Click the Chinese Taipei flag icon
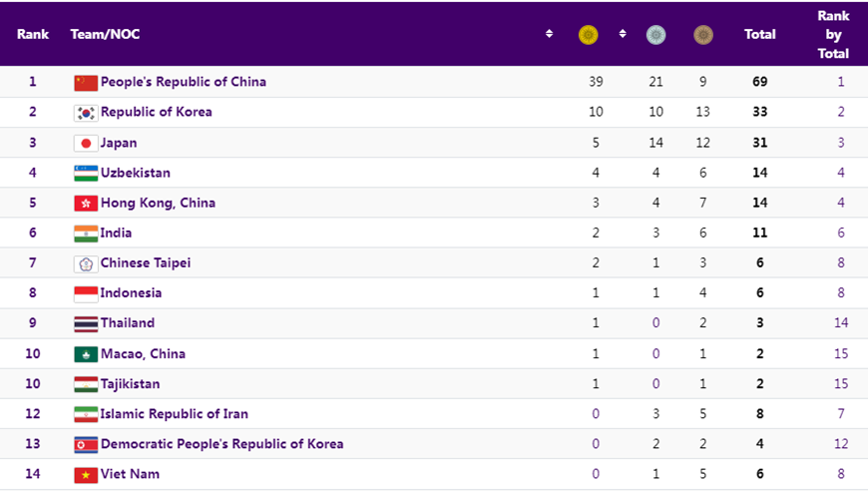Viewport: 868px width, 491px height. click(x=86, y=263)
